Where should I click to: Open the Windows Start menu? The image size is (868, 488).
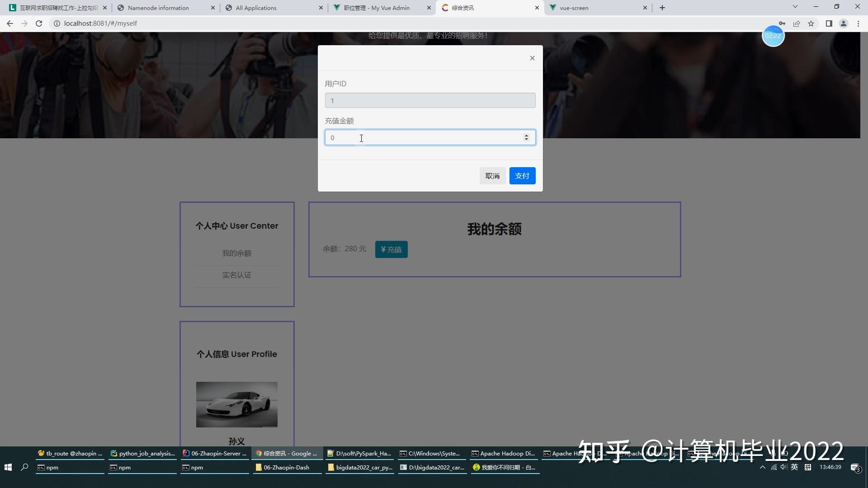point(8,467)
